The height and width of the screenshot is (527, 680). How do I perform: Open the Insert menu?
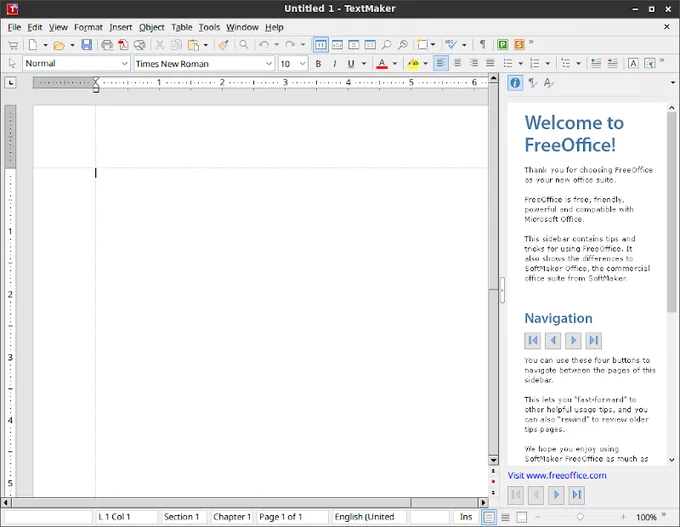pos(121,27)
